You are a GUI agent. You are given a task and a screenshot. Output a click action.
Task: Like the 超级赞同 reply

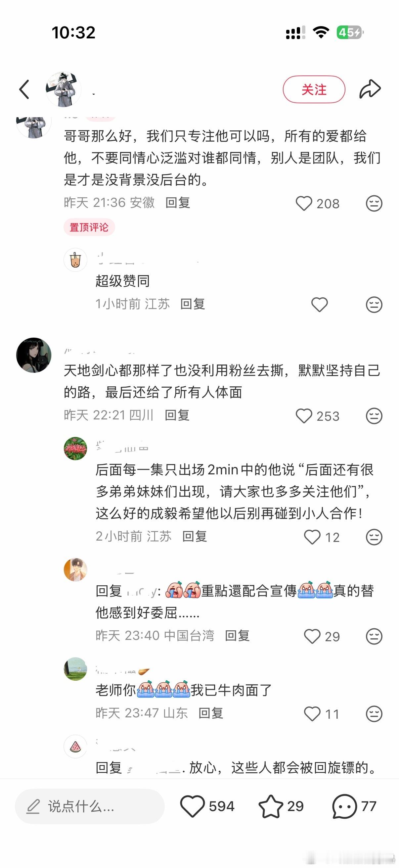(319, 305)
